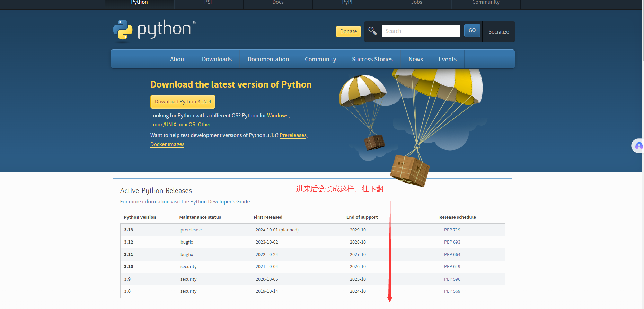Follow the Windows download link
This screenshot has width=644, height=309.
278,116
